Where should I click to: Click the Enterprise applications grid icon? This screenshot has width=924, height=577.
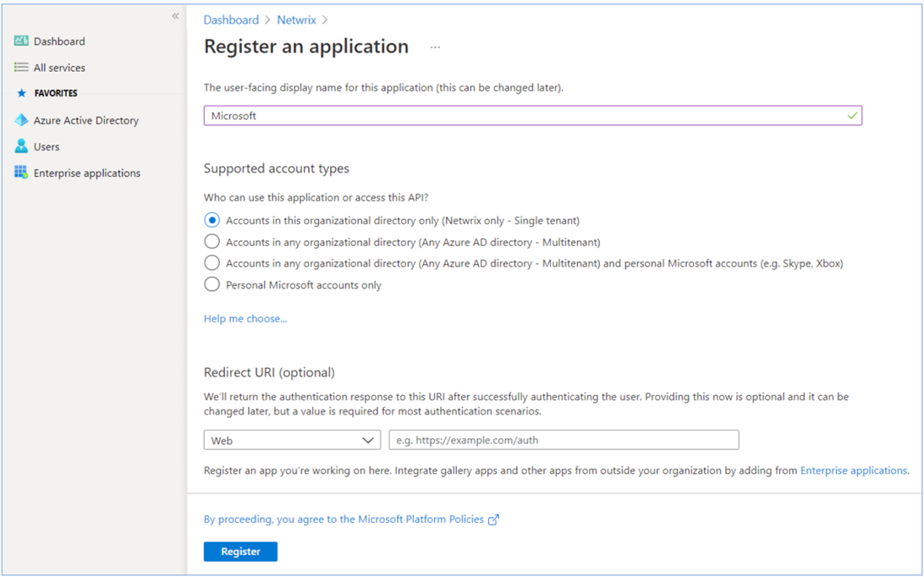pos(21,173)
